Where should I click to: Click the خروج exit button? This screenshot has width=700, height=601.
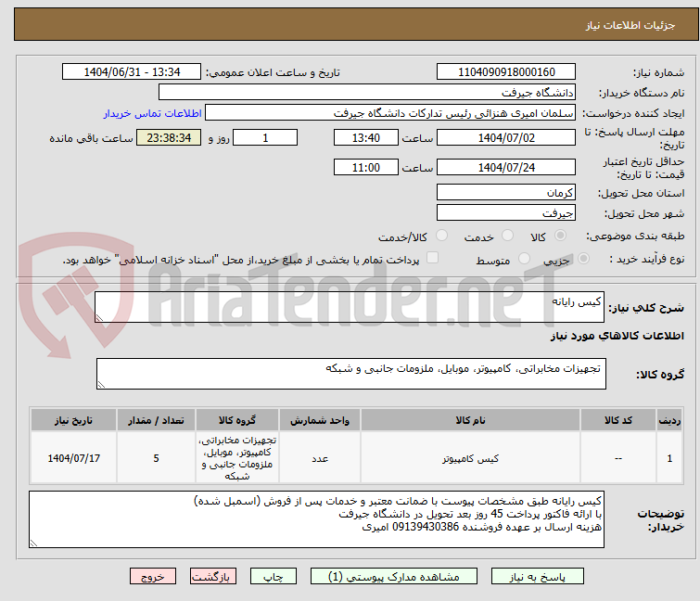point(153,577)
